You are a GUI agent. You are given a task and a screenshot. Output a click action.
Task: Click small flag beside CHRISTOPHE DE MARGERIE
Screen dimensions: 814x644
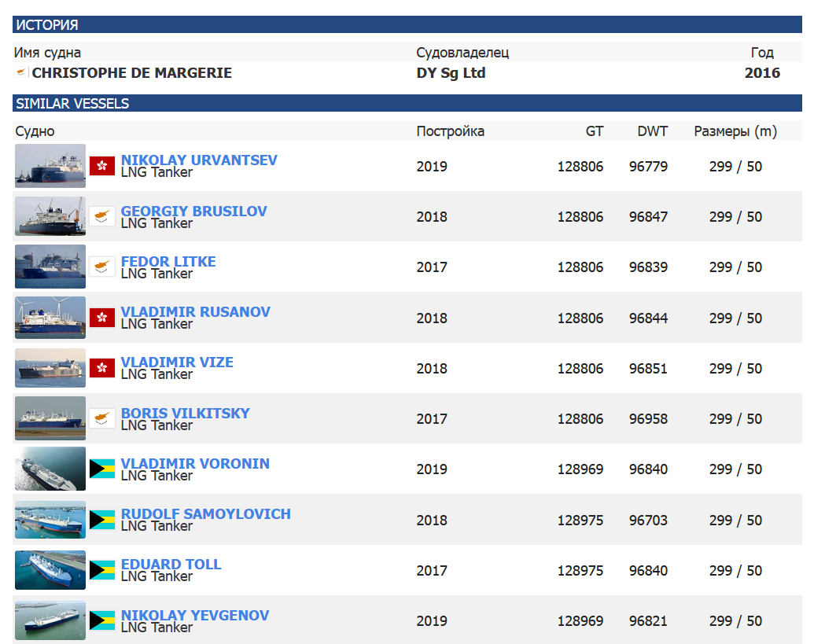21,72
